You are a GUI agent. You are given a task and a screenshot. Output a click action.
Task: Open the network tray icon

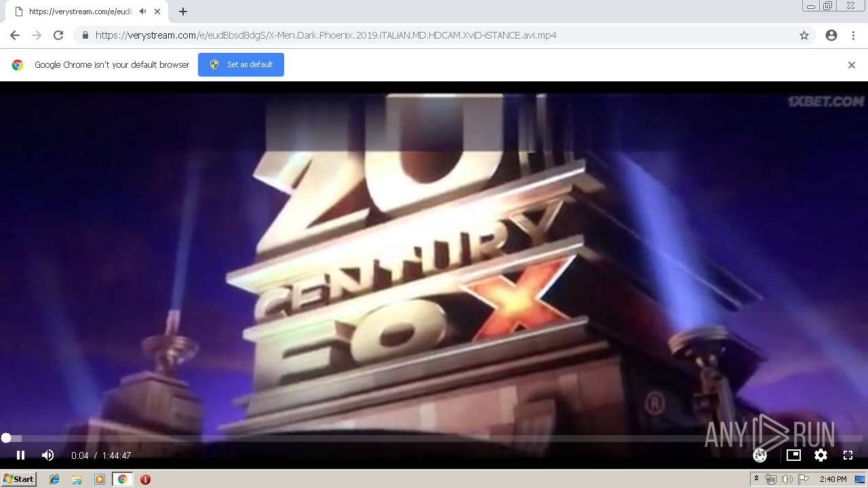[x=771, y=479]
